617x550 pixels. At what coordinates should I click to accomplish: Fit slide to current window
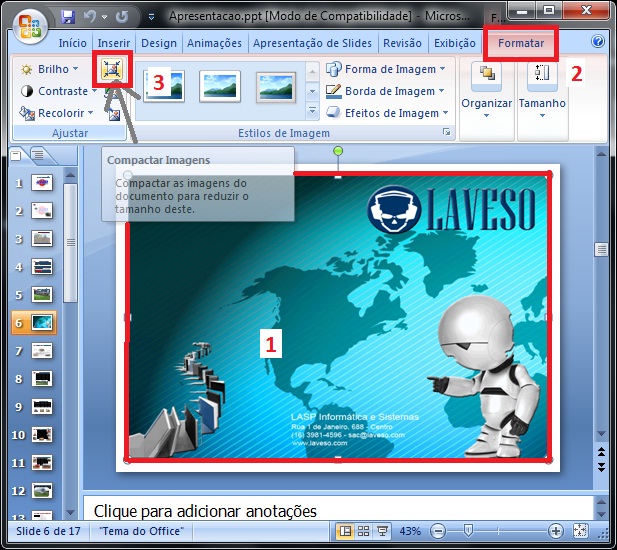click(580, 532)
